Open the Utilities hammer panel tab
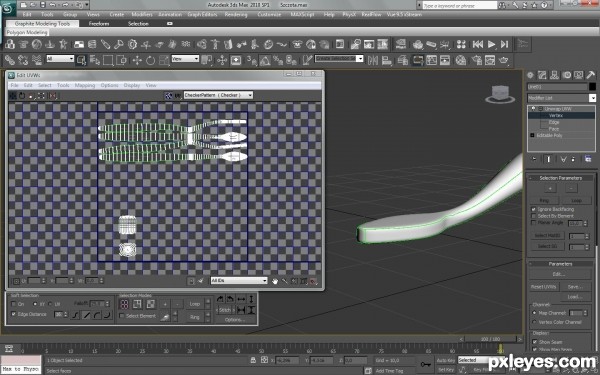Viewport: 600px width, 375px height. click(591, 75)
